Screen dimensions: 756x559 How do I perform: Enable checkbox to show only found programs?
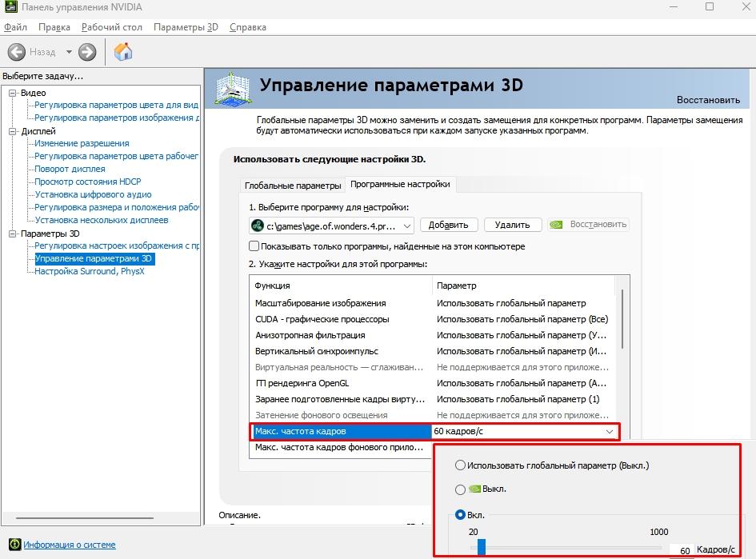pyautogui.click(x=254, y=246)
